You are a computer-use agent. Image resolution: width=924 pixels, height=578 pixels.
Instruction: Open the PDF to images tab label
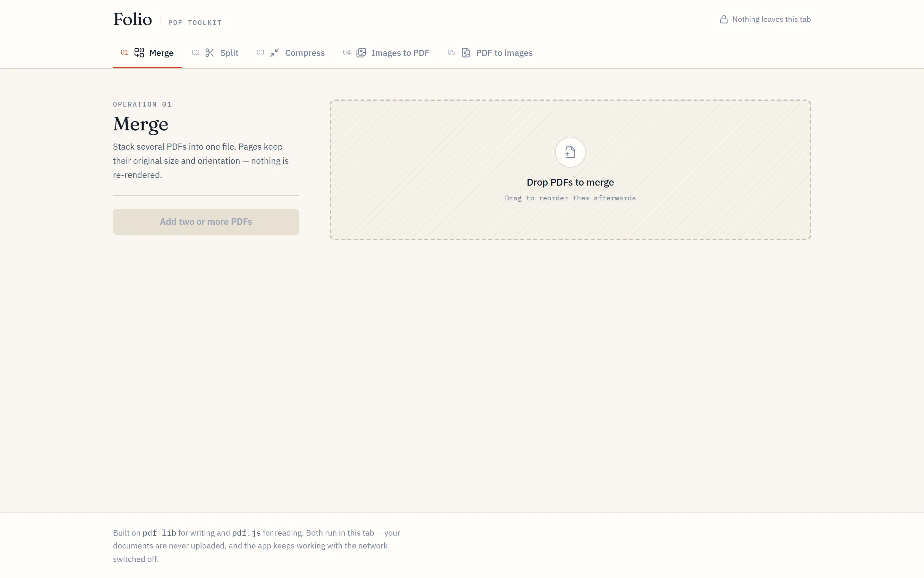pos(504,53)
